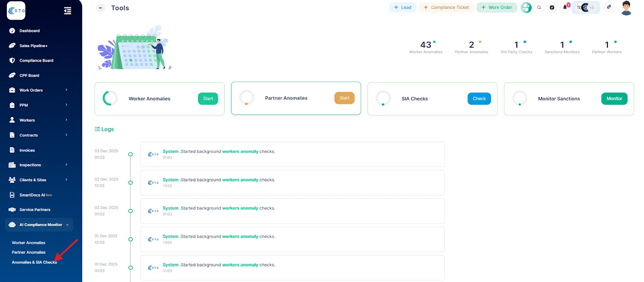Expand the Clients & Sites menu

66,180
